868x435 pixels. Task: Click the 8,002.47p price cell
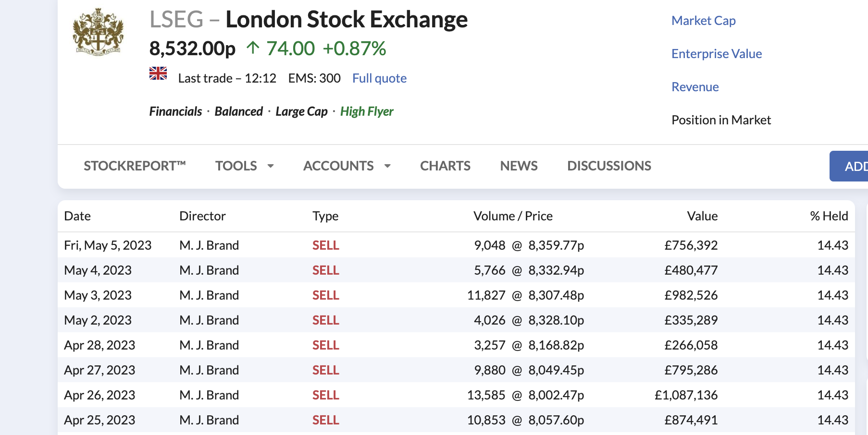[556, 395]
